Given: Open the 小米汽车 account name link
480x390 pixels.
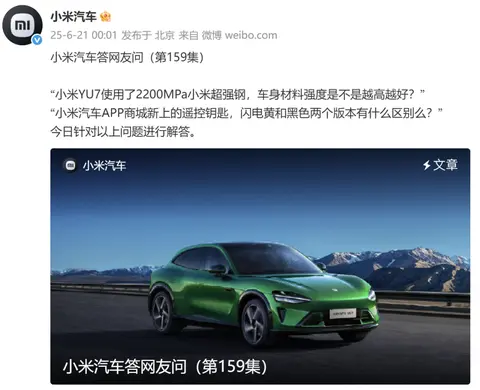Looking at the screenshot, I should (x=73, y=16).
